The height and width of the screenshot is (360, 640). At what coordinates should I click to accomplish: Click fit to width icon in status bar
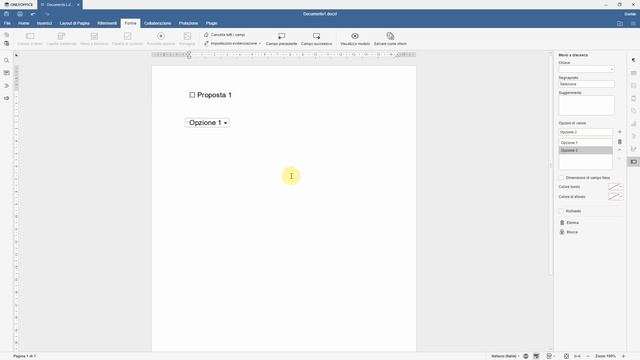(x=577, y=356)
